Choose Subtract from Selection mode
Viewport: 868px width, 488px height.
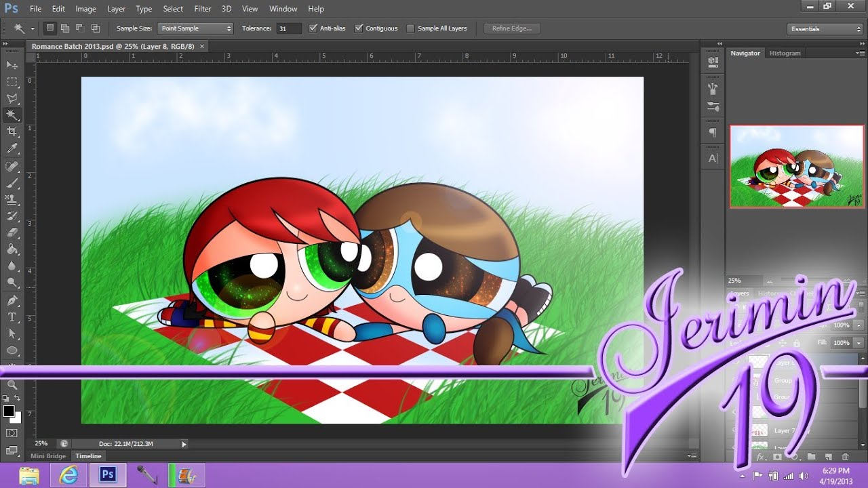[80, 28]
